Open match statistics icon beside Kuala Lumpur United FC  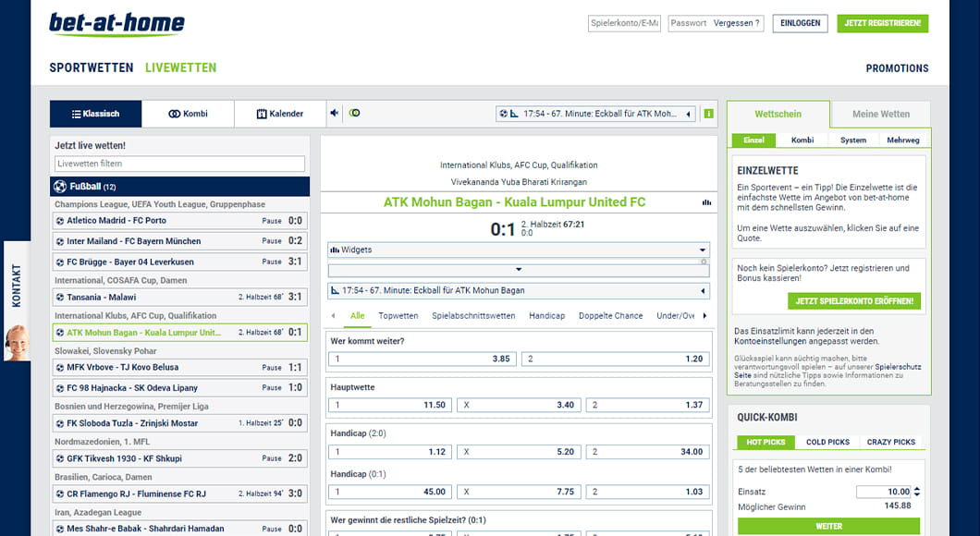[x=707, y=202]
